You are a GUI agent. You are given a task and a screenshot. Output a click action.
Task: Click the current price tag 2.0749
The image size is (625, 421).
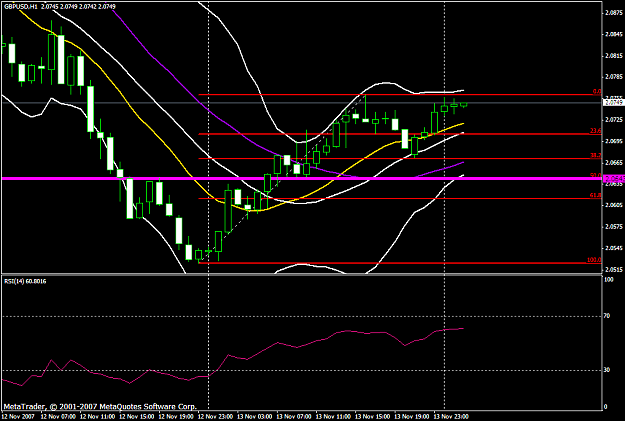coord(613,102)
